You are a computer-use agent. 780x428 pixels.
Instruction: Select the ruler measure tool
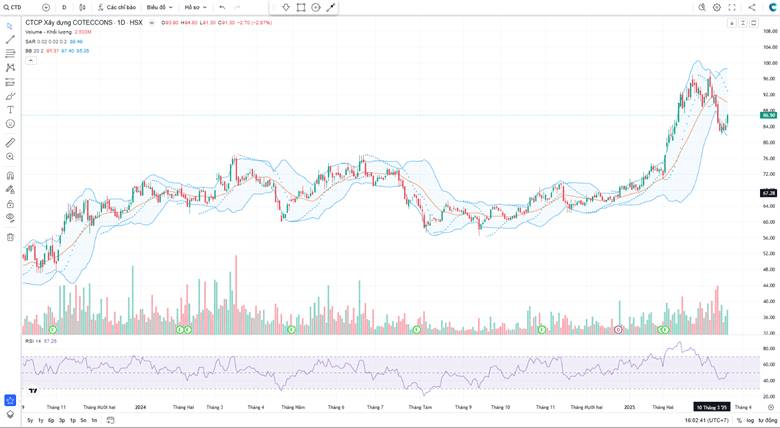pyautogui.click(x=10, y=143)
